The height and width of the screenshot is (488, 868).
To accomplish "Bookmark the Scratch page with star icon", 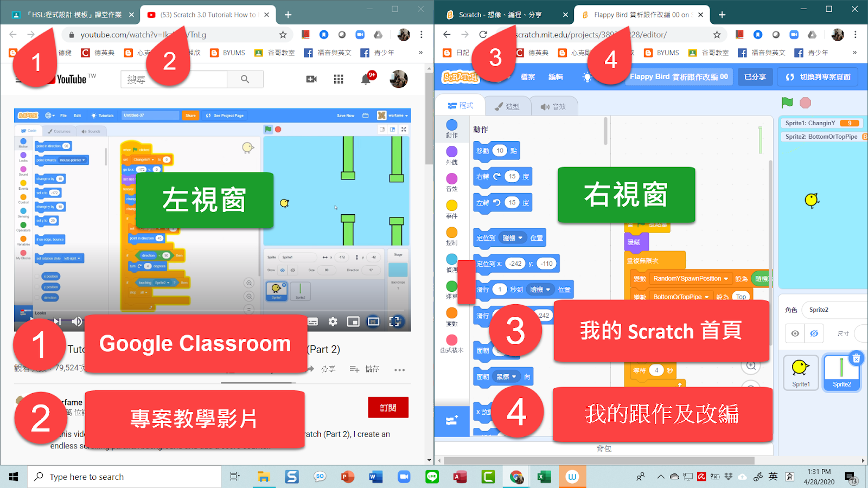I will point(717,35).
